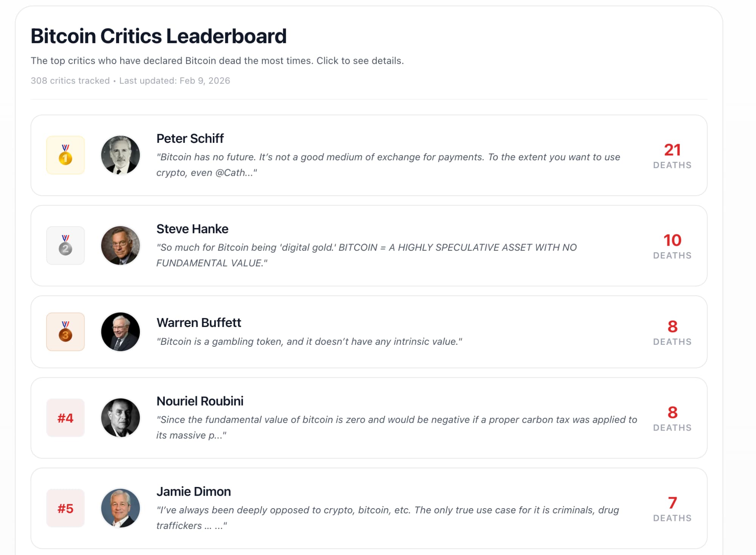Open Steve Hanke's profile photo

(x=121, y=245)
